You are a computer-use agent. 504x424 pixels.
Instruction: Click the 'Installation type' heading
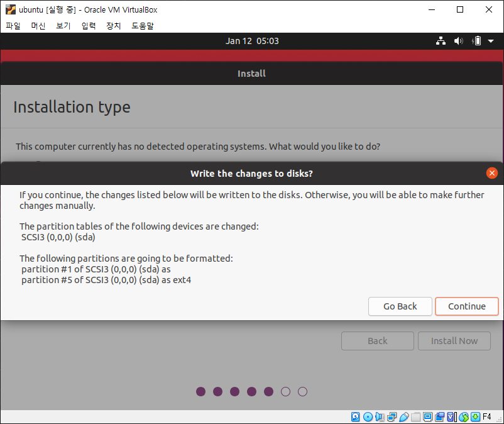(72, 107)
